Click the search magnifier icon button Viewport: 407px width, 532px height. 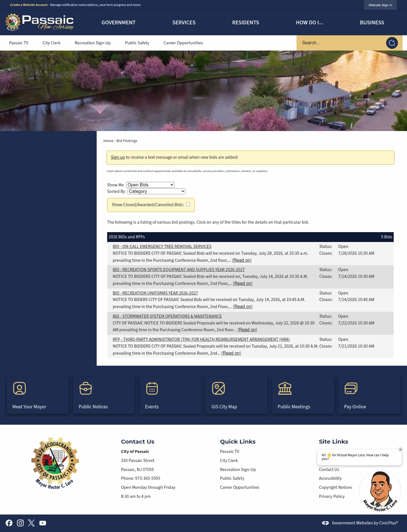click(x=392, y=43)
